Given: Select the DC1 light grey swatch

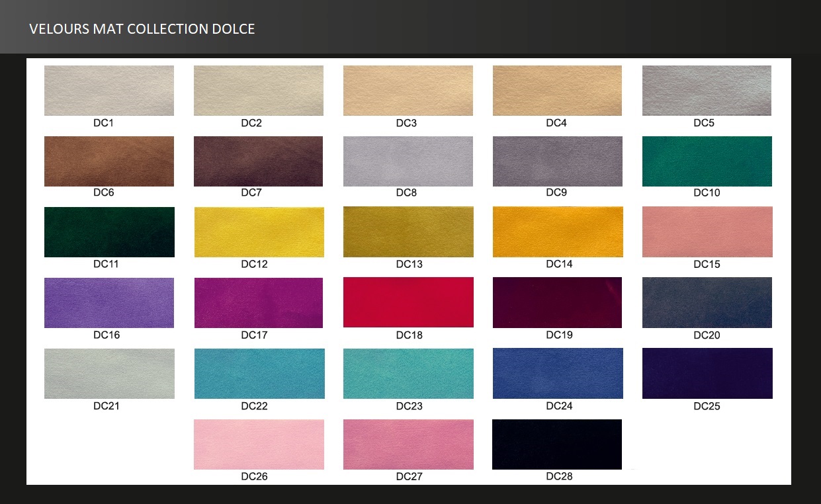Looking at the screenshot, I should pyautogui.click(x=109, y=91).
